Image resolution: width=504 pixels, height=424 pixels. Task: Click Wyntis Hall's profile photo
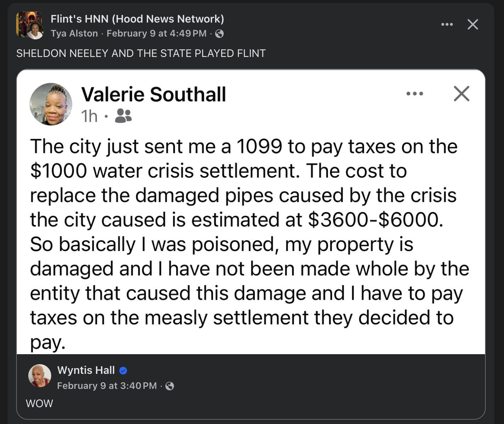[x=40, y=376]
